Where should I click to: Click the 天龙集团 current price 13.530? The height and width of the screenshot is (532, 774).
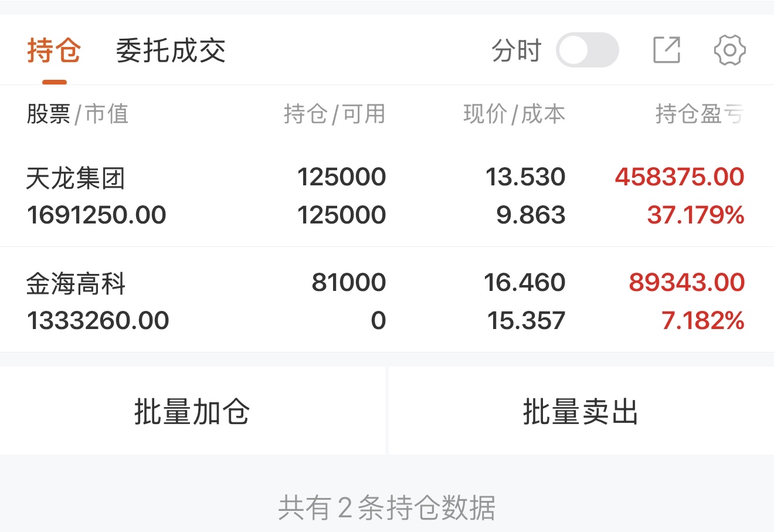click(x=525, y=177)
